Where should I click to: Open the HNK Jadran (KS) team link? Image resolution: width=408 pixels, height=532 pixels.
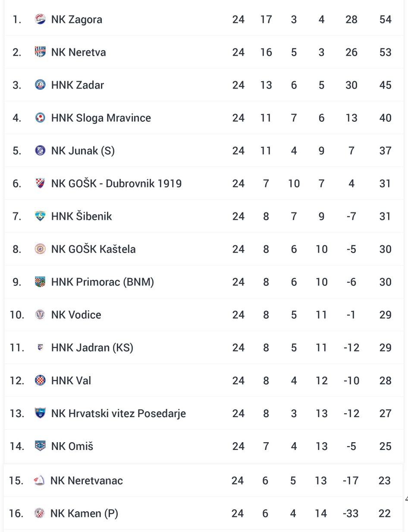pos(92,348)
